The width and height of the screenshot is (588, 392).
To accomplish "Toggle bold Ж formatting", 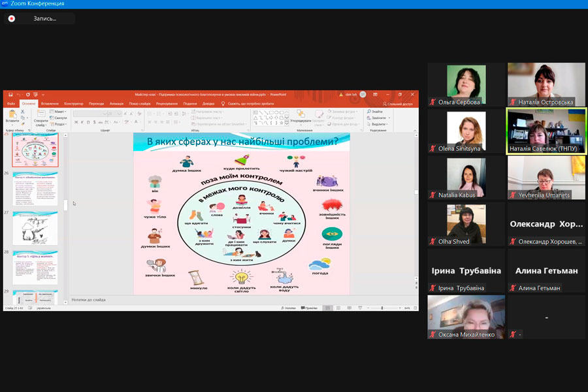I will click(76, 122).
